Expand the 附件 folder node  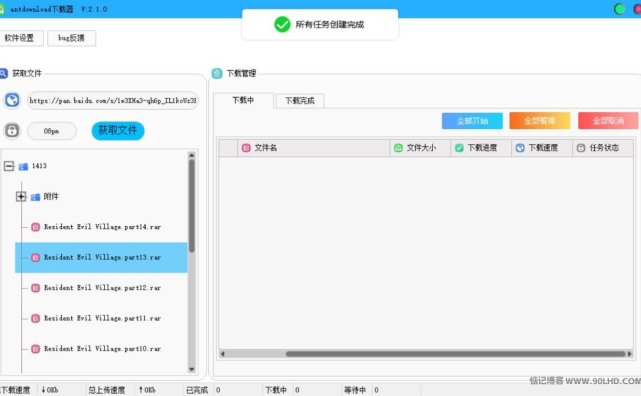coord(21,197)
